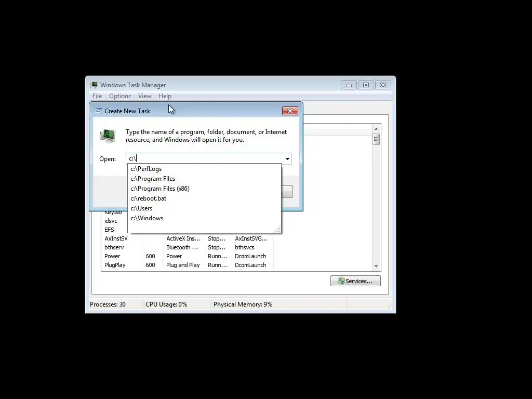Pick c:\reboot.bat from suggestions
This screenshot has height=399, width=532.
coord(204,198)
